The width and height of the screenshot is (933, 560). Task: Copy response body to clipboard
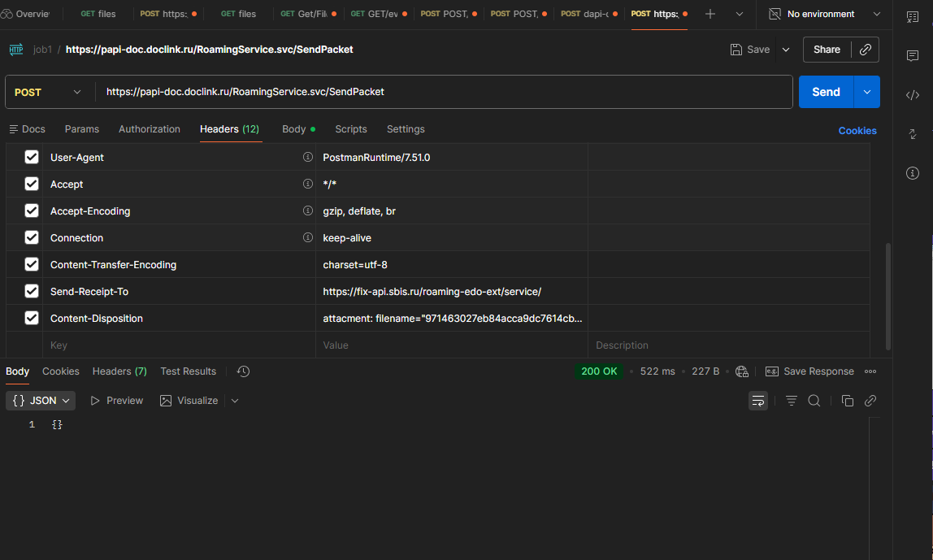pyautogui.click(x=848, y=402)
